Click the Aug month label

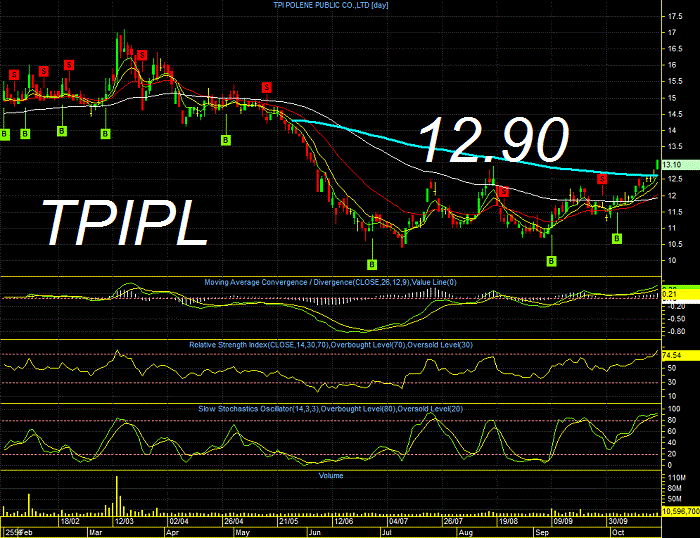466,533
